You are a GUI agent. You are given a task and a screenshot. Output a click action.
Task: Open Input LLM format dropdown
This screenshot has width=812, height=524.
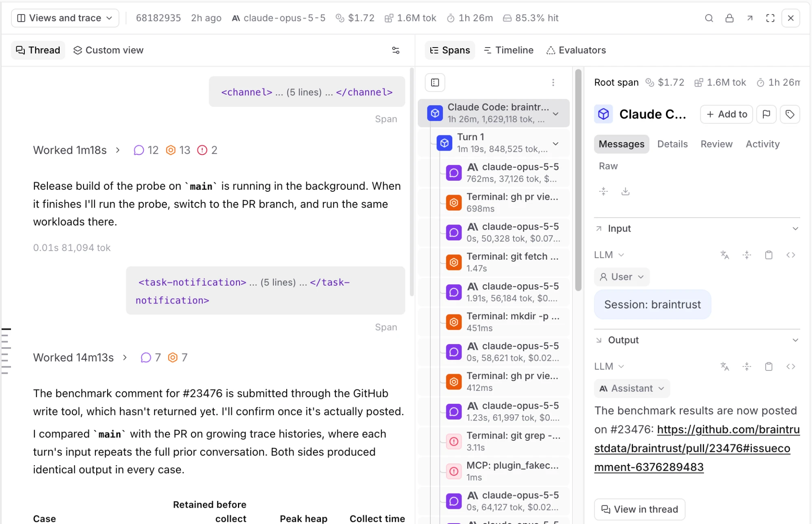[609, 255]
